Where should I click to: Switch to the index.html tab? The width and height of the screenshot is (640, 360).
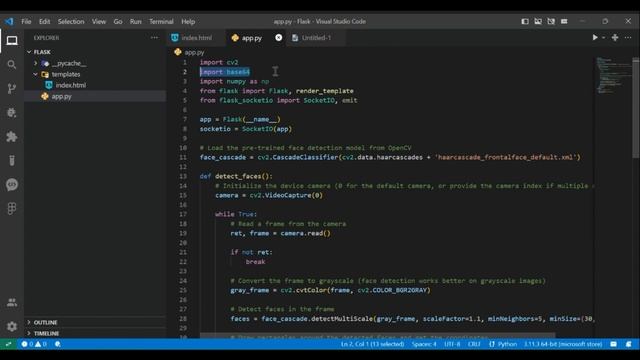196,38
